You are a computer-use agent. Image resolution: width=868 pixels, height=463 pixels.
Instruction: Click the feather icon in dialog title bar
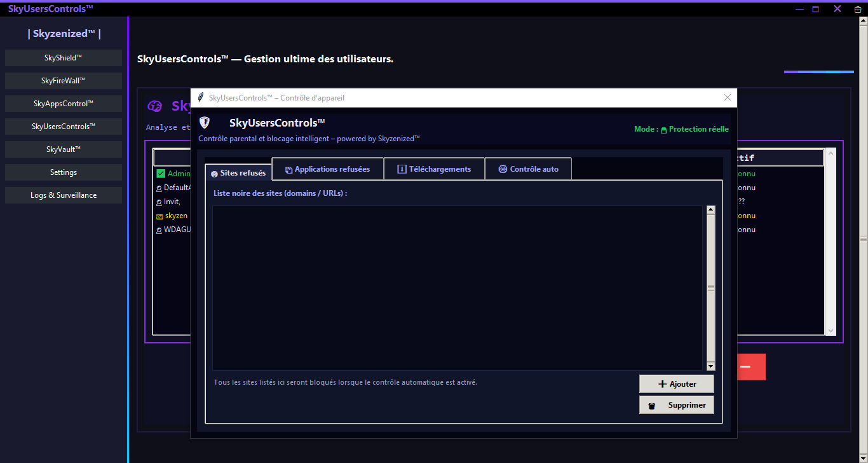(x=201, y=98)
